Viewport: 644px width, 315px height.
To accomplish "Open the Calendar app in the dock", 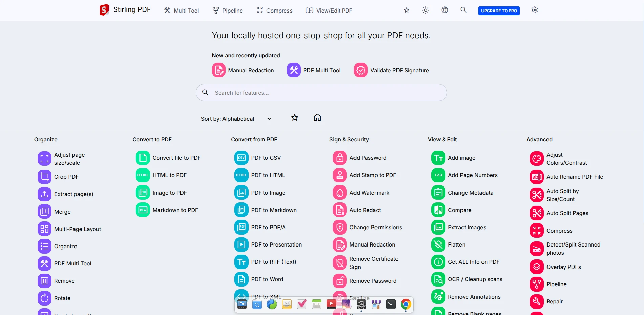I will pyautogui.click(x=317, y=304).
